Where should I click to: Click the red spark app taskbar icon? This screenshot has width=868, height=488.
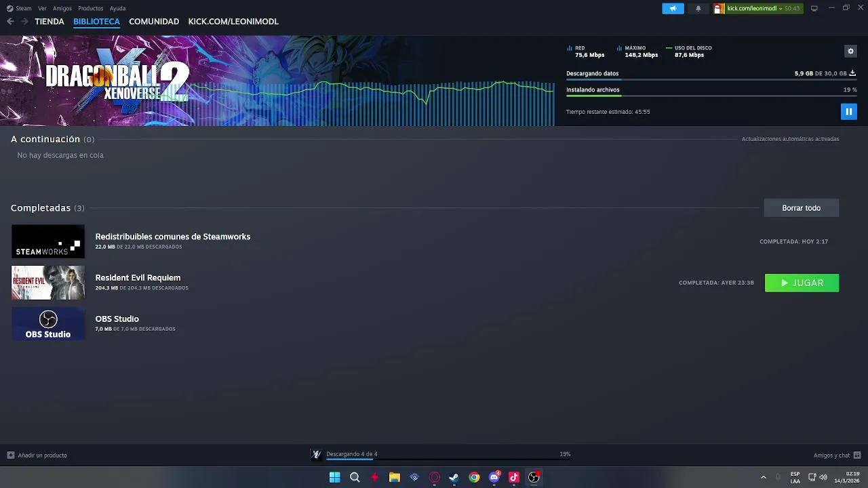(x=374, y=477)
